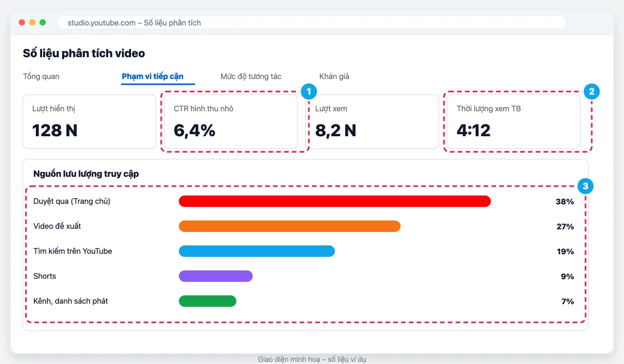Image resolution: width=624 pixels, height=364 pixels.
Task: Click the 19% percentage value
Action: [565, 252]
